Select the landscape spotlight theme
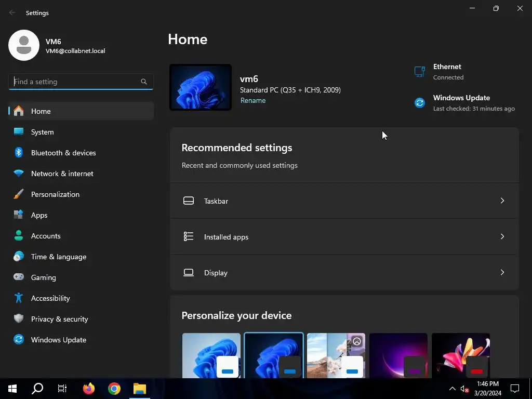Screen dimensions: 532x399 point(336,355)
